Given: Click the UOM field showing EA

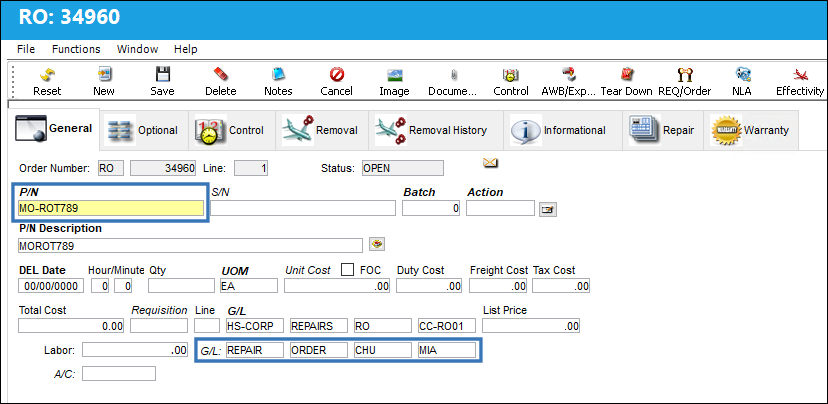Looking at the screenshot, I should point(249,286).
